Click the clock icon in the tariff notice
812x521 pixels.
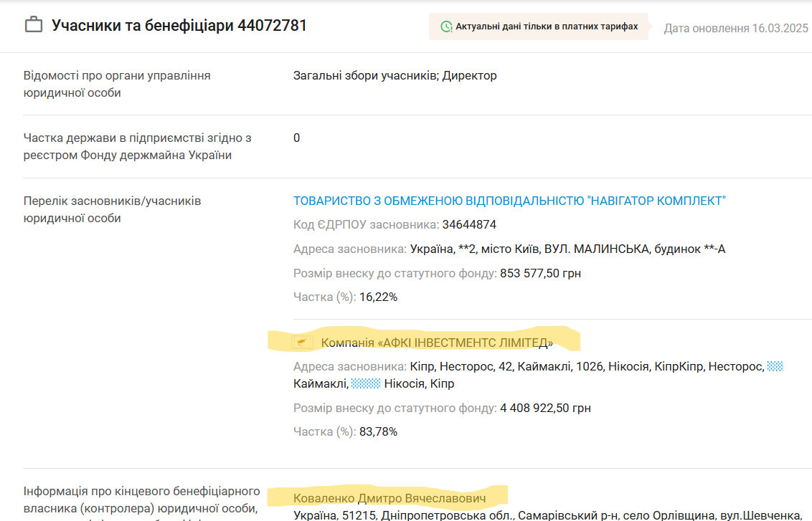coord(446,27)
